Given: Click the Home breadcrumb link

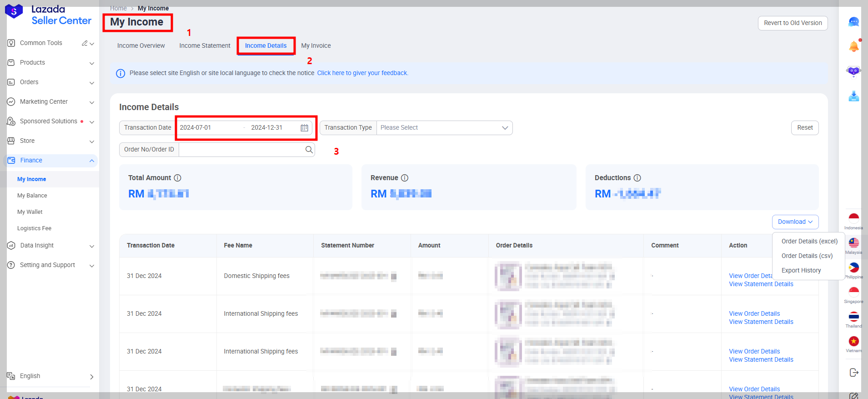Looking at the screenshot, I should [x=118, y=8].
